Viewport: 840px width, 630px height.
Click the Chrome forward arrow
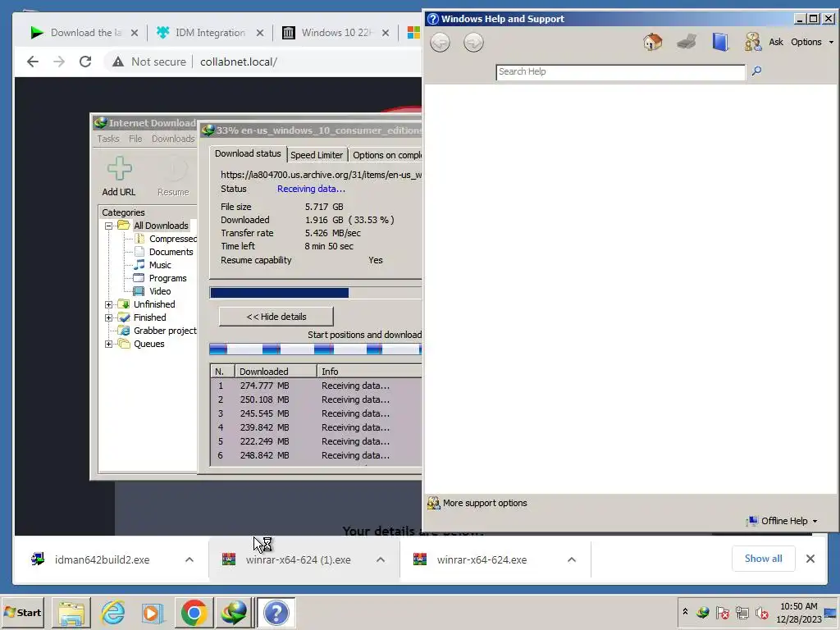[x=59, y=62]
